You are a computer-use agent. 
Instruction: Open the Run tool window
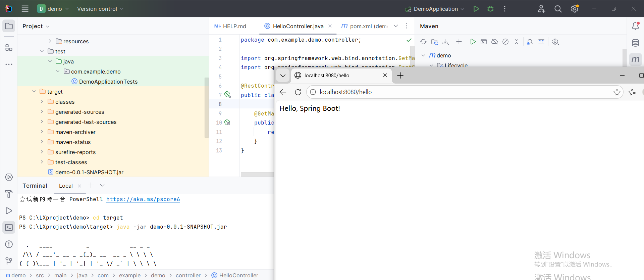point(9,211)
